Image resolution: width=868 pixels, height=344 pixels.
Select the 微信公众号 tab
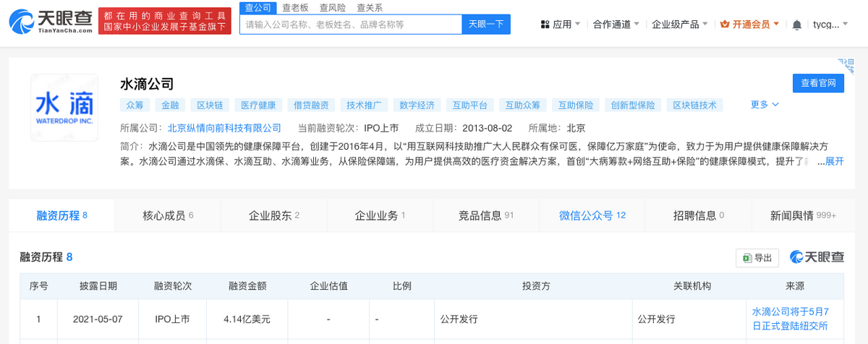click(592, 215)
